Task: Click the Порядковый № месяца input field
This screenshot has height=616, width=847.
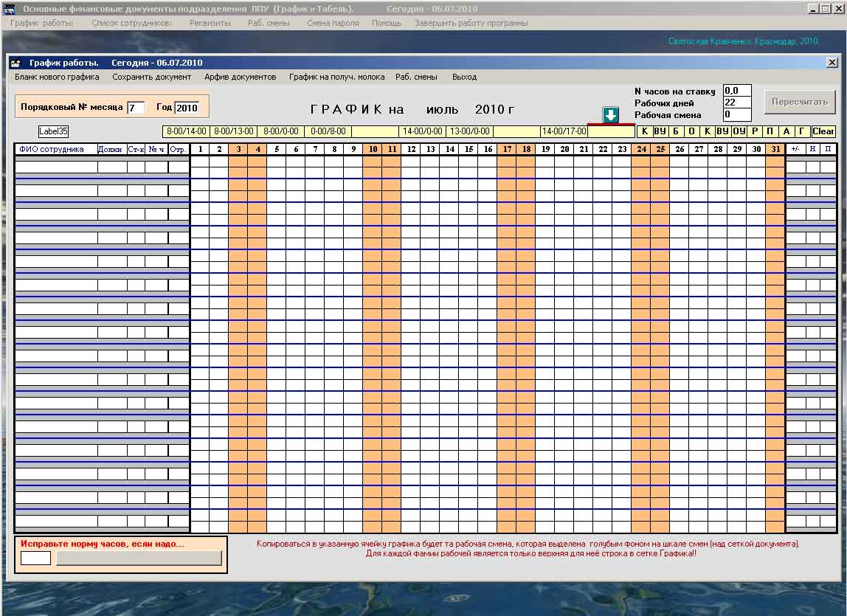Action: coord(136,108)
